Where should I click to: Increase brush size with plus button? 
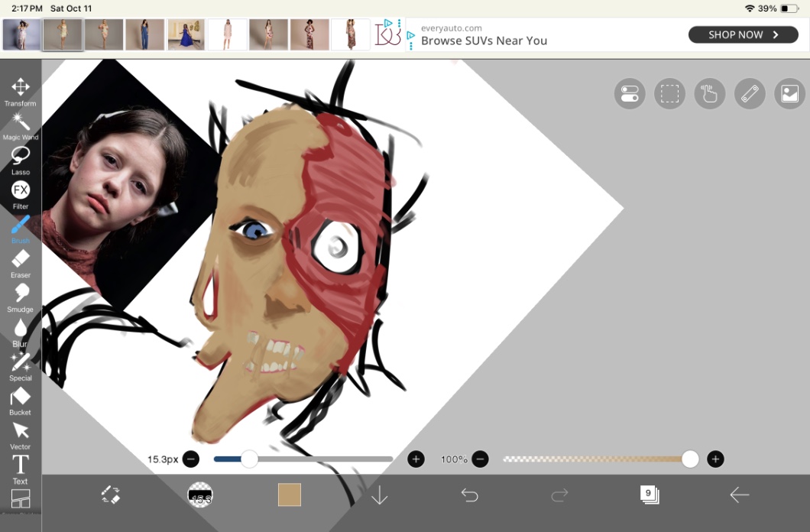point(416,459)
